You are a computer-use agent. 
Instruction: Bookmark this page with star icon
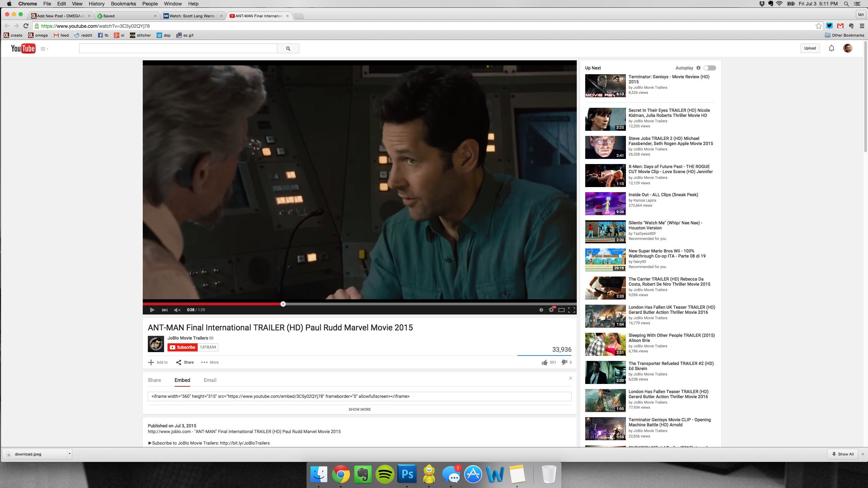(818, 26)
